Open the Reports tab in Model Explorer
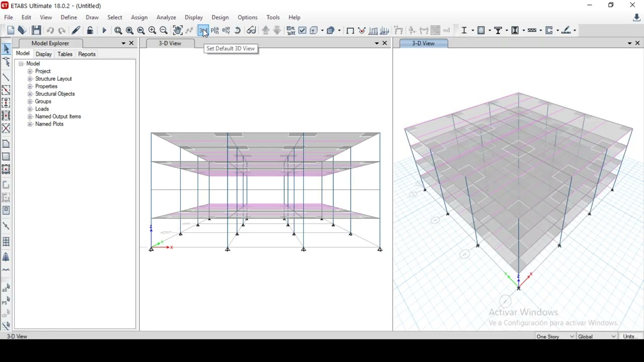 87,54
